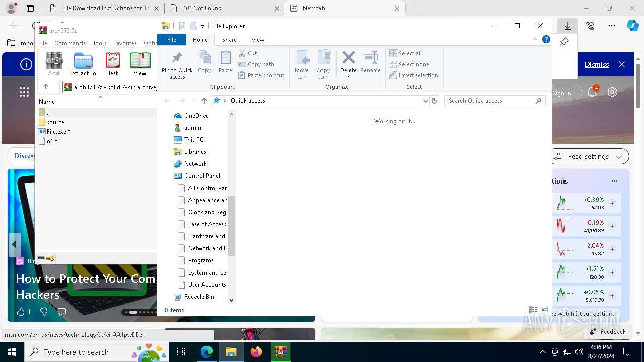644x362 pixels.
Task: Open MSN page settings gear
Action: click(x=612, y=92)
